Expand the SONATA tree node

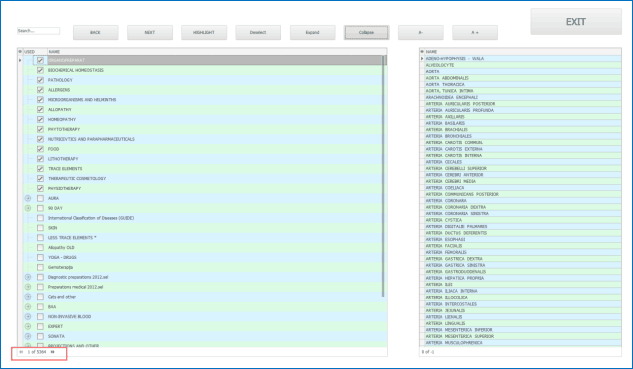coord(28,336)
